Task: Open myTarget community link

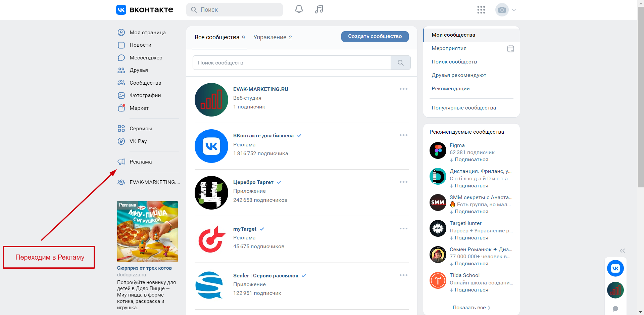Action: pyautogui.click(x=245, y=229)
